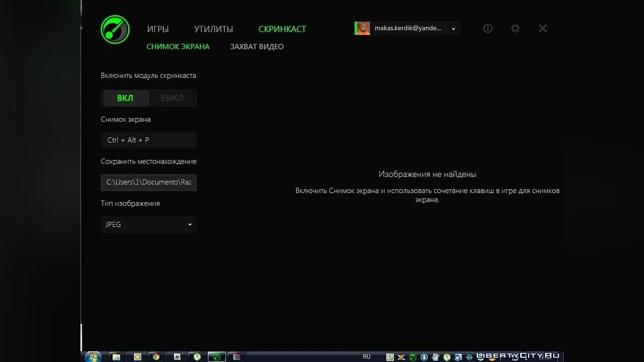Click the Razer Game Booster taskbar icon

[x=217, y=356]
